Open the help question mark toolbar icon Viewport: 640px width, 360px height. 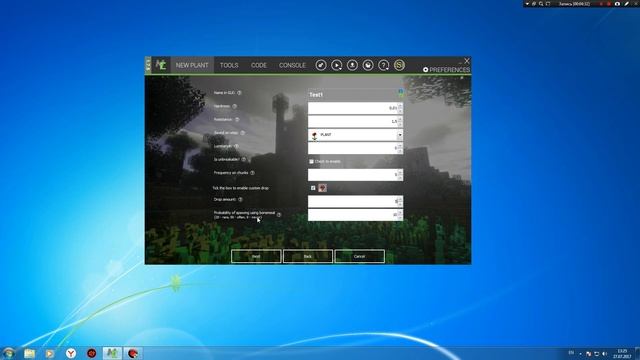click(x=384, y=65)
